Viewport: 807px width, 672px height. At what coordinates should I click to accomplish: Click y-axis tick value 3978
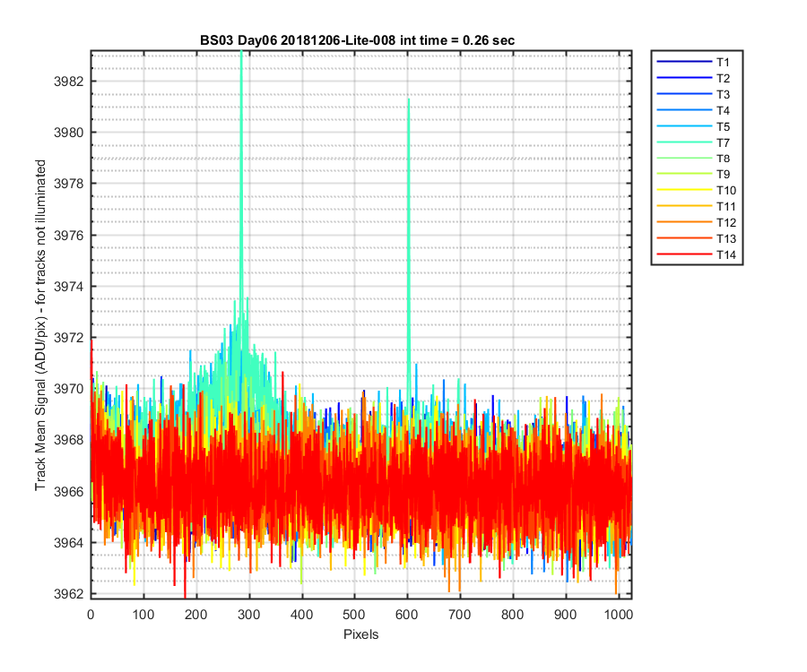click(68, 184)
